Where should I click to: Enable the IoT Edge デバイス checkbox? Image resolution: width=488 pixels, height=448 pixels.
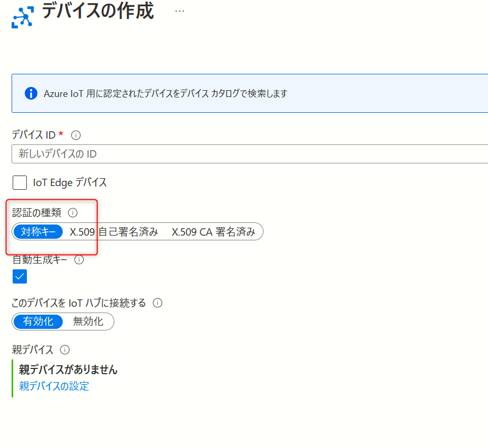point(19,182)
